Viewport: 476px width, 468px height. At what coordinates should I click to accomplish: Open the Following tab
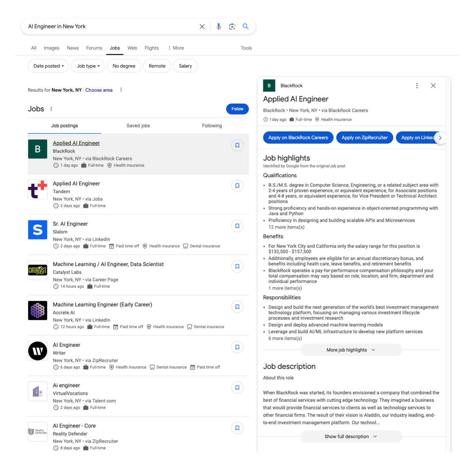(212, 126)
